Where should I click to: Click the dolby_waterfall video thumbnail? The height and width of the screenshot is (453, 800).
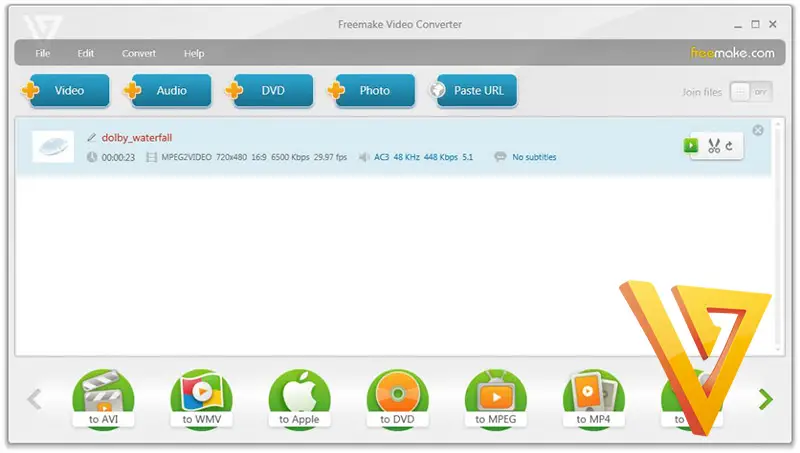[53, 147]
